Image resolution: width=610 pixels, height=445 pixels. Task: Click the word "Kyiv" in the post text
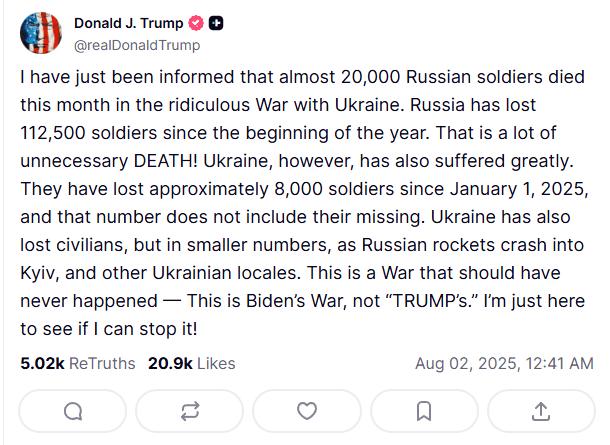coord(40,273)
